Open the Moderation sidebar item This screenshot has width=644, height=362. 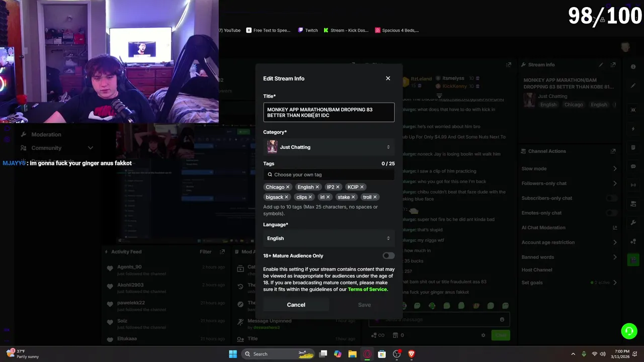[46, 135]
